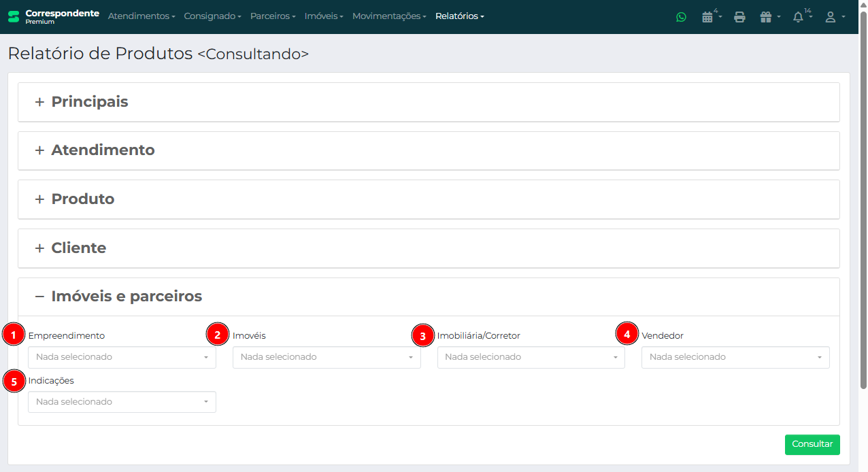The width and height of the screenshot is (868, 472).
Task: Click the green Consultar button
Action: 812,444
